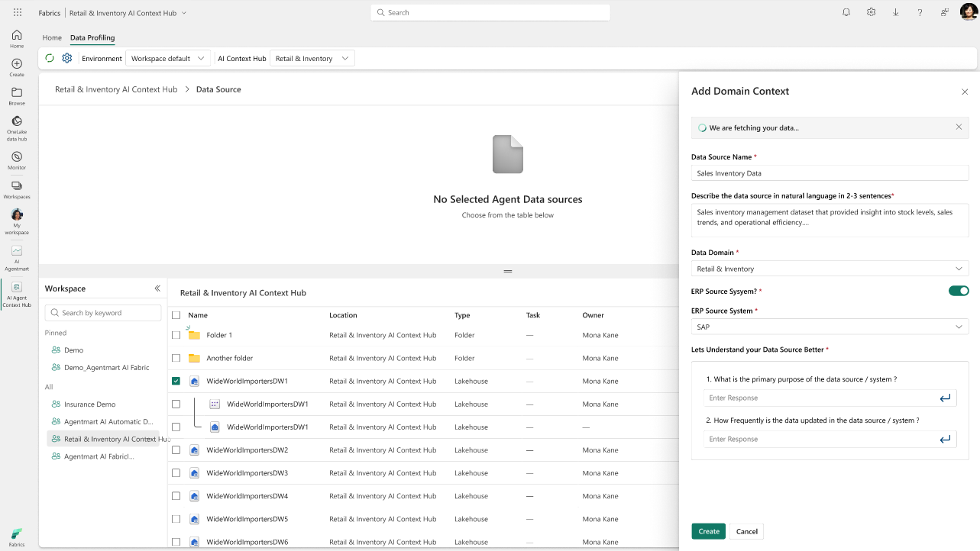Open the app launcher waffle icon

(x=18, y=13)
